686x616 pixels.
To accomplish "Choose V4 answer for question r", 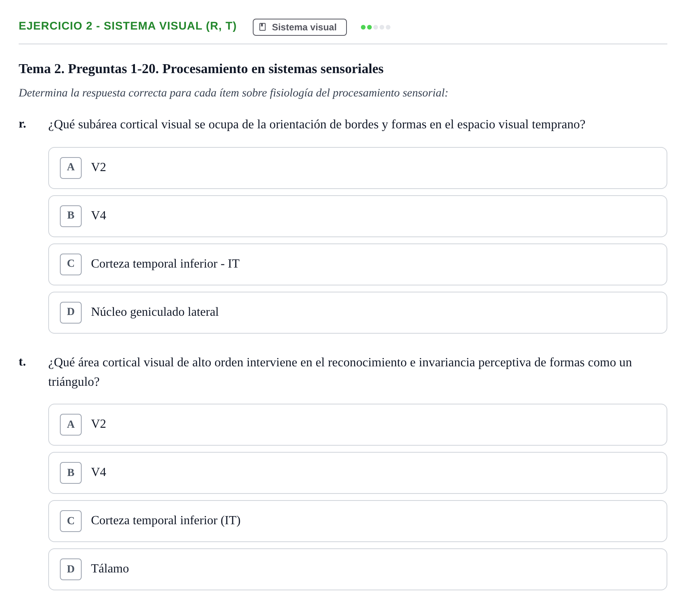I will tap(358, 216).
